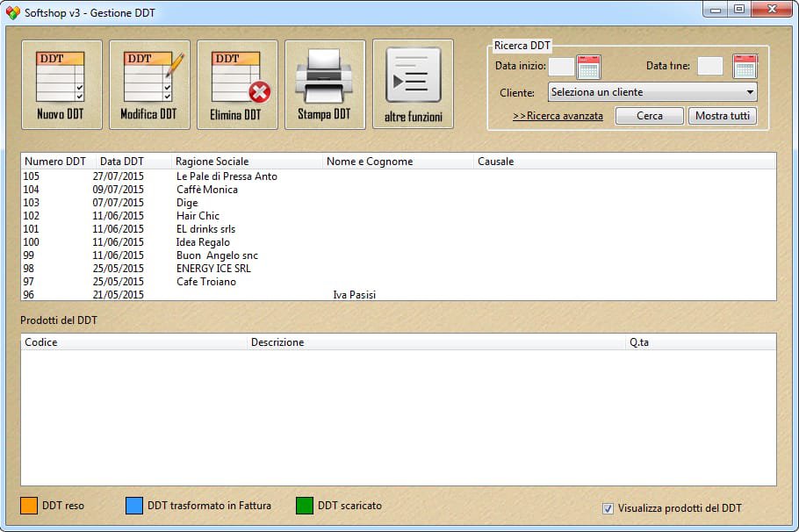This screenshot has height=532, width=799.
Task: Click the Cerca button
Action: tap(650, 116)
